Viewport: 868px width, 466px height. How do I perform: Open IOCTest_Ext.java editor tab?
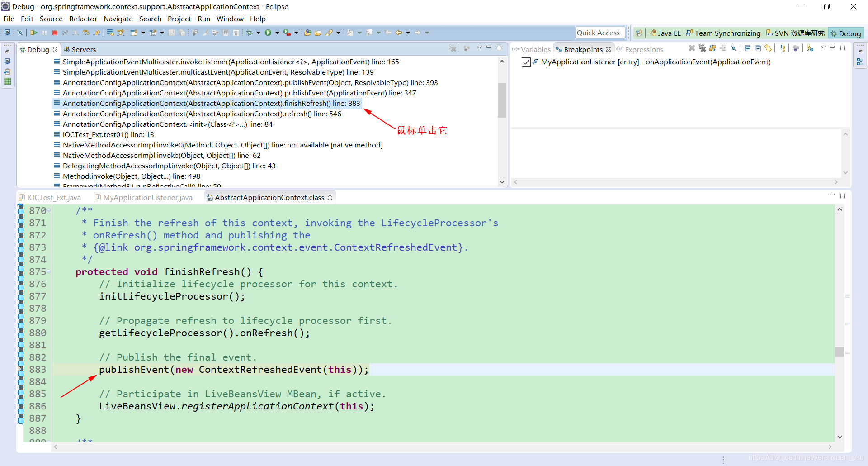50,197
